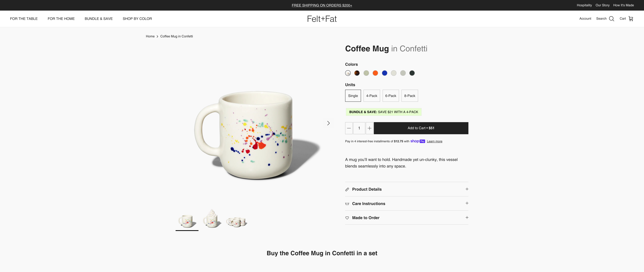Select the whipped-cream mug thumbnail

[x=211, y=219]
